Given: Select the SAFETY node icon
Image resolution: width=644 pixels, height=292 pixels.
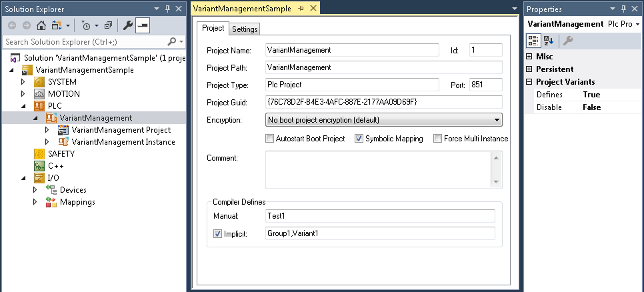Looking at the screenshot, I should pos(39,153).
